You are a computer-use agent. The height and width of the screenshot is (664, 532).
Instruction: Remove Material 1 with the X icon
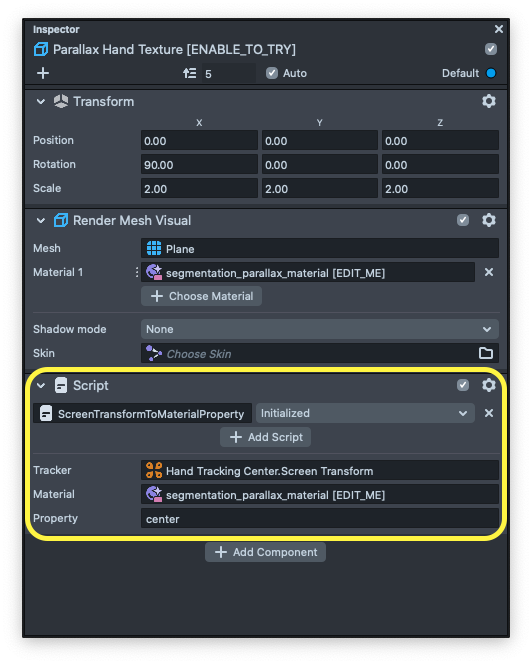click(x=488, y=272)
